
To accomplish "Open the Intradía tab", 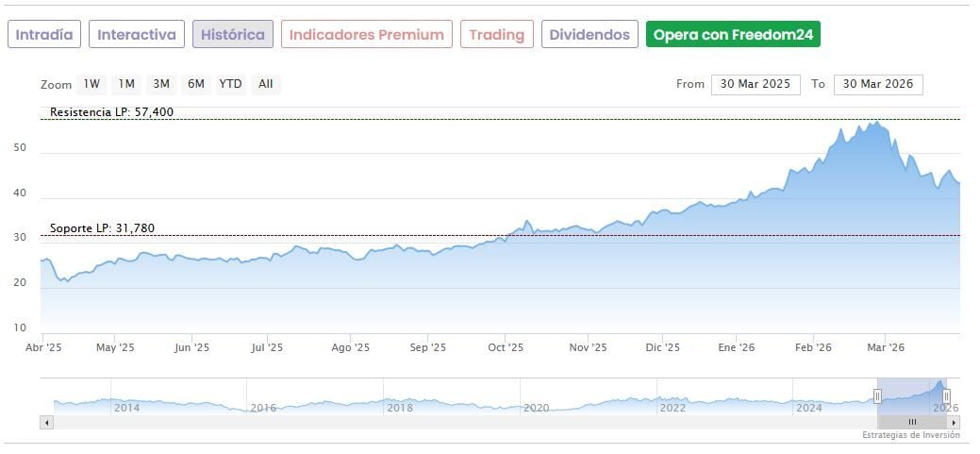I will [44, 35].
